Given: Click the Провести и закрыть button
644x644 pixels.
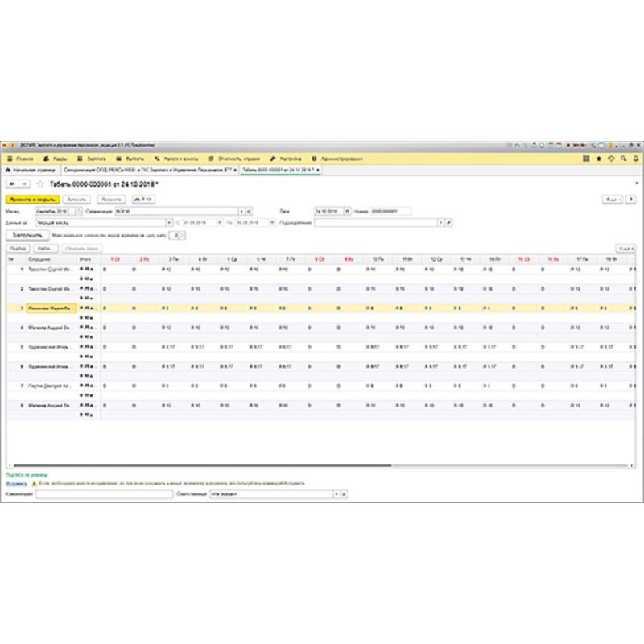Looking at the screenshot, I should 32,199.
